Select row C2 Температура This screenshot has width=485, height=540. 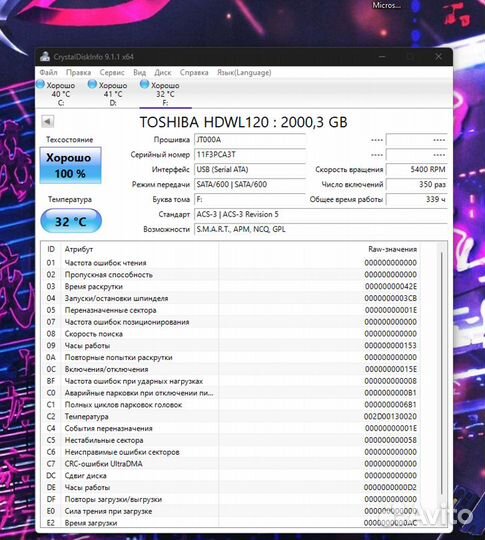(231, 416)
